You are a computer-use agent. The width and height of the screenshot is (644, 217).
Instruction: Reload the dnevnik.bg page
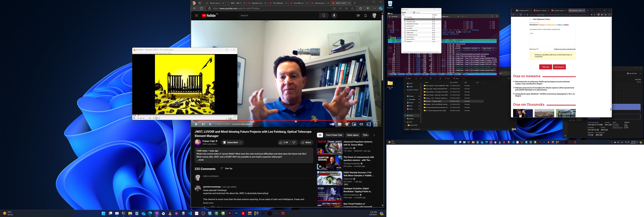(521, 15)
